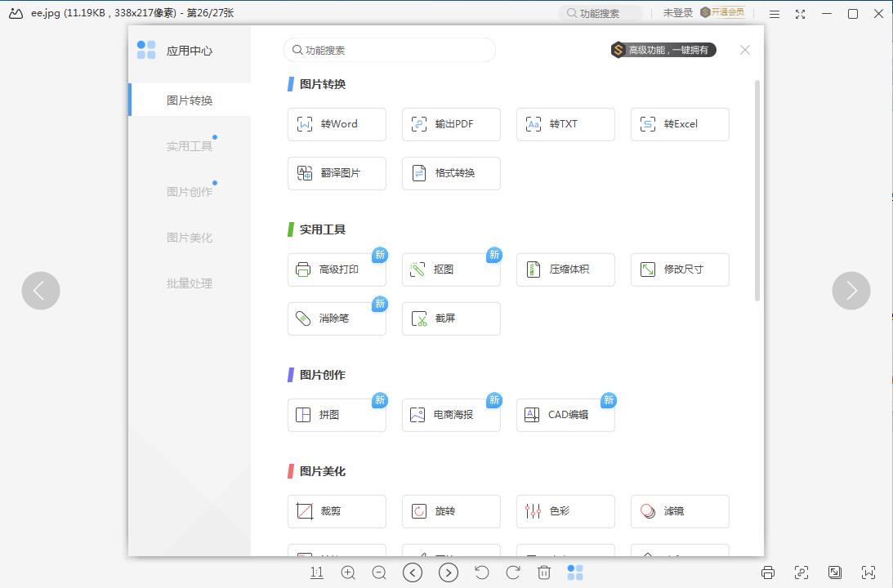Zoom in with the plus magnifier
This screenshot has width=893, height=588.
pyautogui.click(x=348, y=572)
